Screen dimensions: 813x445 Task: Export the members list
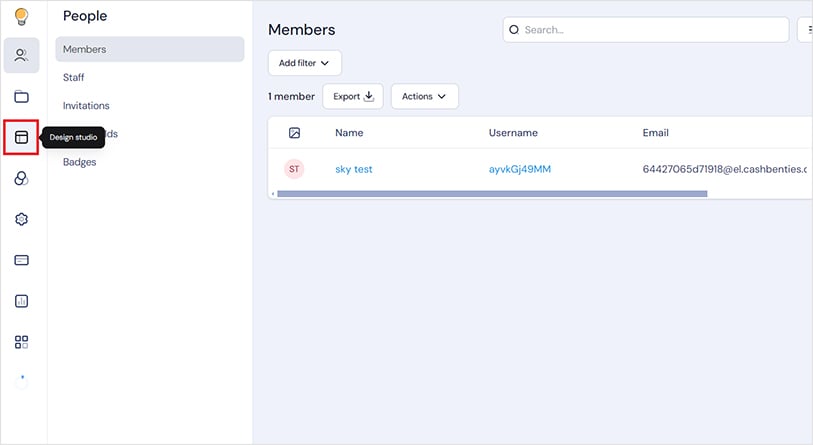[x=353, y=96]
